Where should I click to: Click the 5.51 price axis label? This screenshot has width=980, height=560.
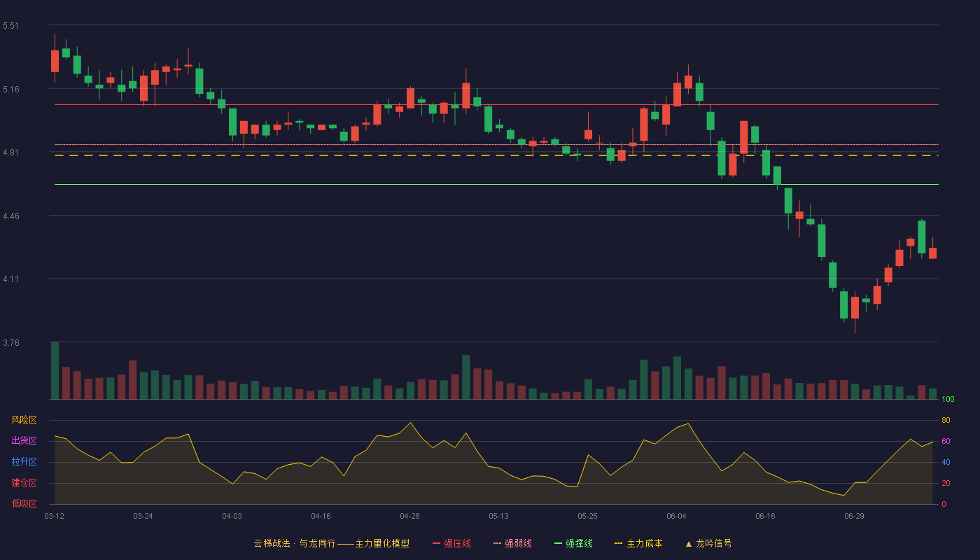click(x=11, y=26)
